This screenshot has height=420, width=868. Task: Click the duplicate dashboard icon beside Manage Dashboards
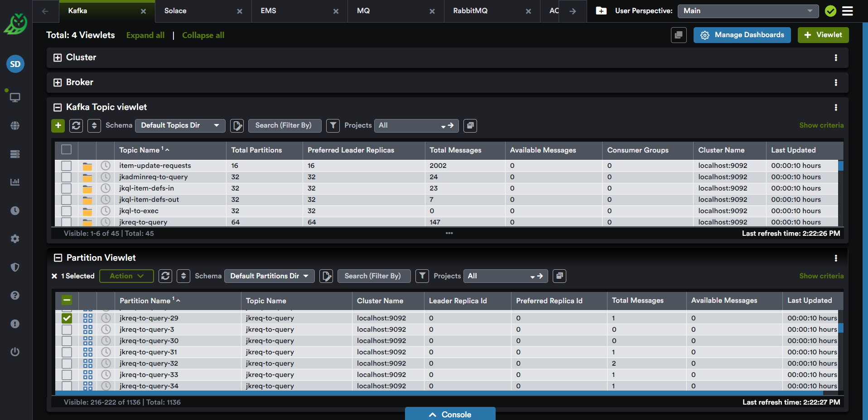click(x=679, y=35)
